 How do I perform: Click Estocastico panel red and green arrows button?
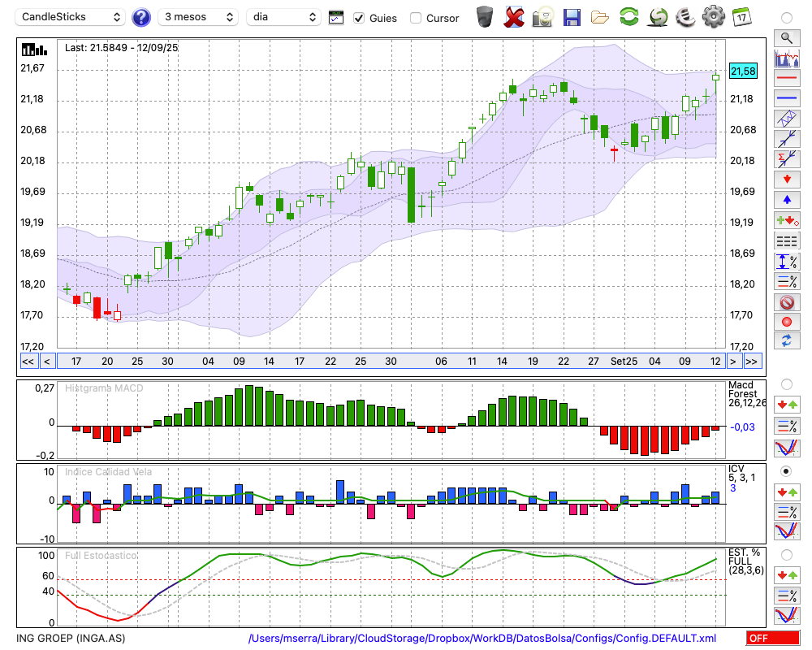[x=787, y=574]
